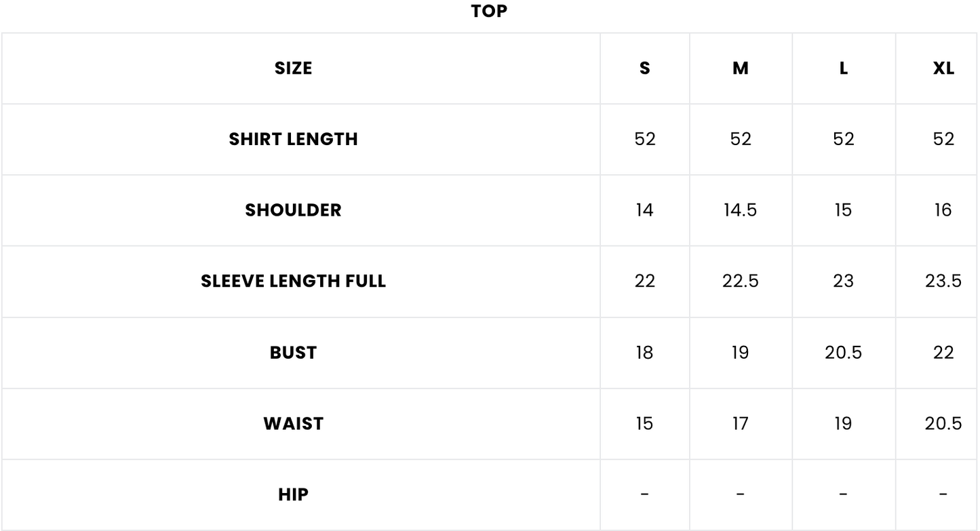Select bust value 18 for size S
Viewport: 980px width, 531px height.
point(644,353)
